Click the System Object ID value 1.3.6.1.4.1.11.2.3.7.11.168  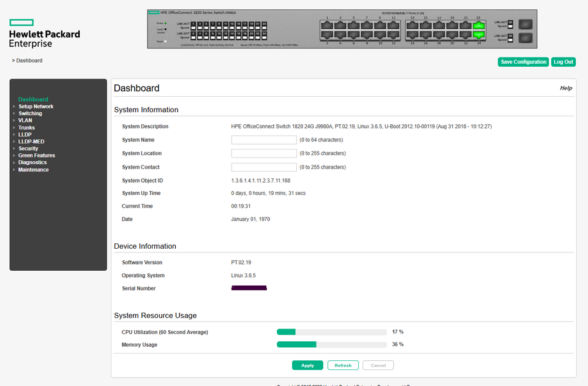pyautogui.click(x=261, y=180)
